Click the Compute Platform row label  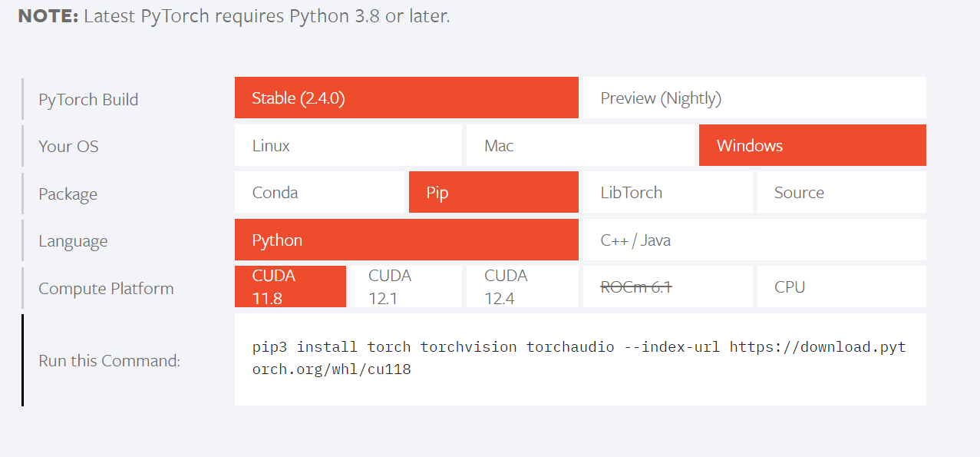106,289
